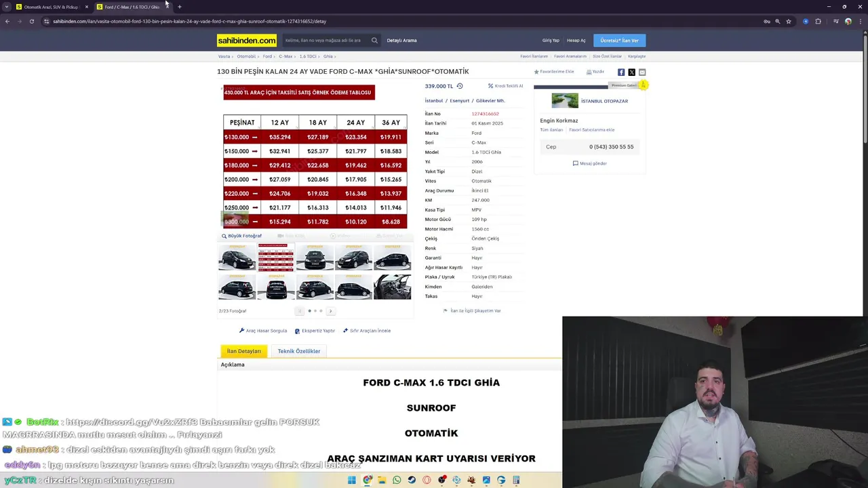This screenshot has width=868, height=488.
Task: Open the tab search dropdown arrow
Action: click(x=7, y=7)
